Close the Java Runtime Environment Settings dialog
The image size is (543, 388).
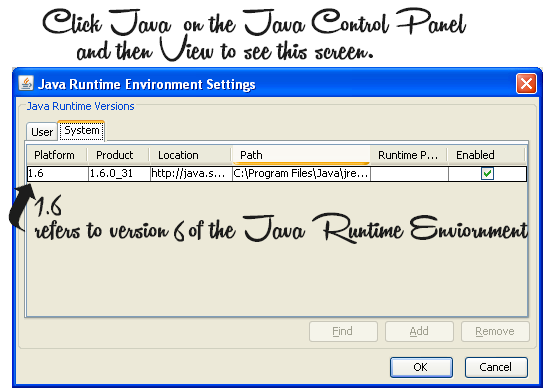point(526,83)
